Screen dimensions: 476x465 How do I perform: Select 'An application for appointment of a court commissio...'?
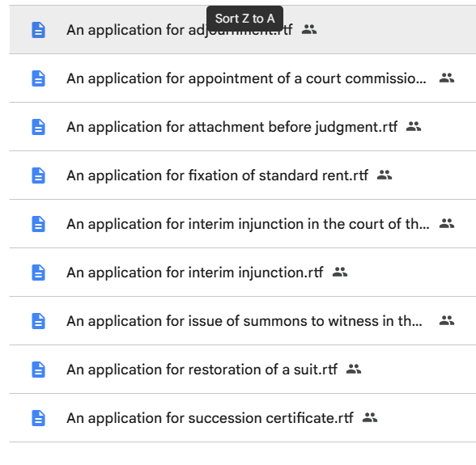pos(246,78)
